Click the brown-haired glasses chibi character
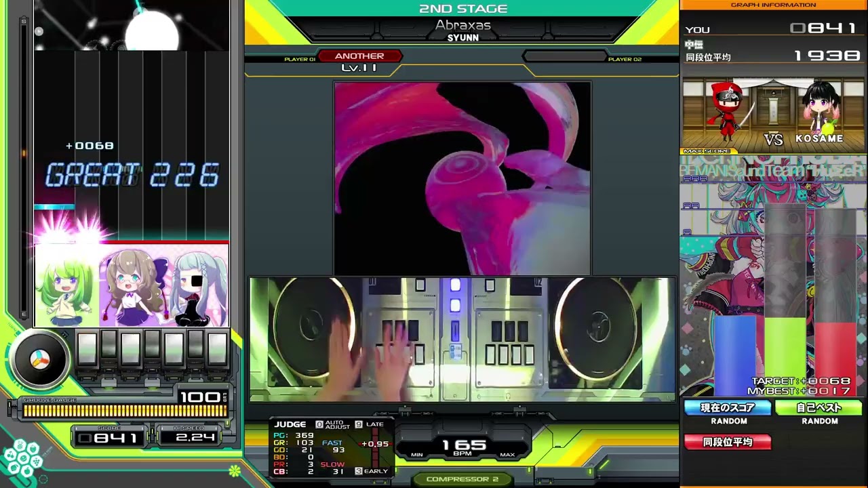This screenshot has height=488, width=868. click(x=134, y=287)
